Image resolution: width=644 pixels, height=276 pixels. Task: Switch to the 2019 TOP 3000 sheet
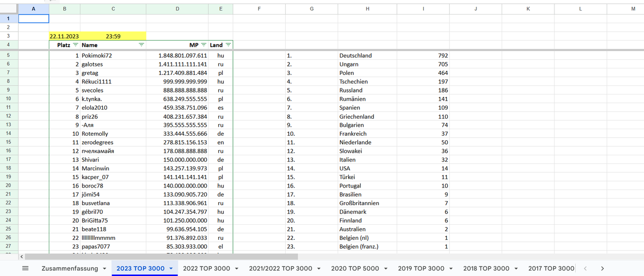coord(421,268)
